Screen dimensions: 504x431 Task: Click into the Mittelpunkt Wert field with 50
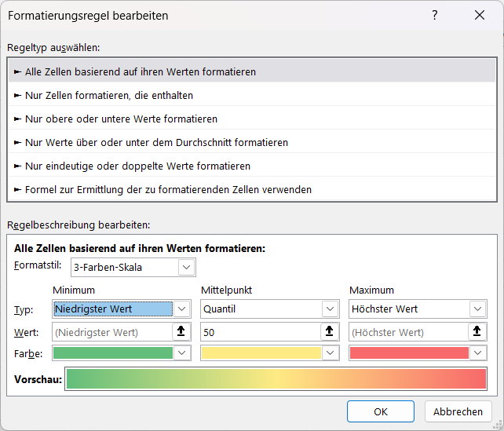[x=259, y=332]
